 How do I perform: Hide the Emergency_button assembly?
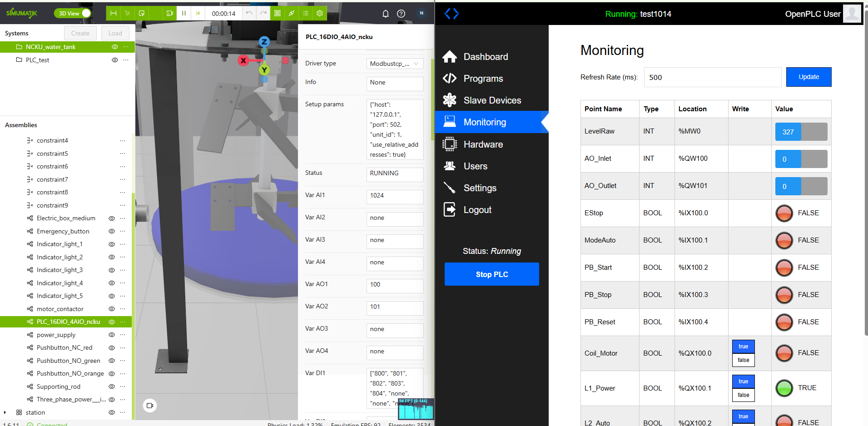pyautogui.click(x=111, y=231)
